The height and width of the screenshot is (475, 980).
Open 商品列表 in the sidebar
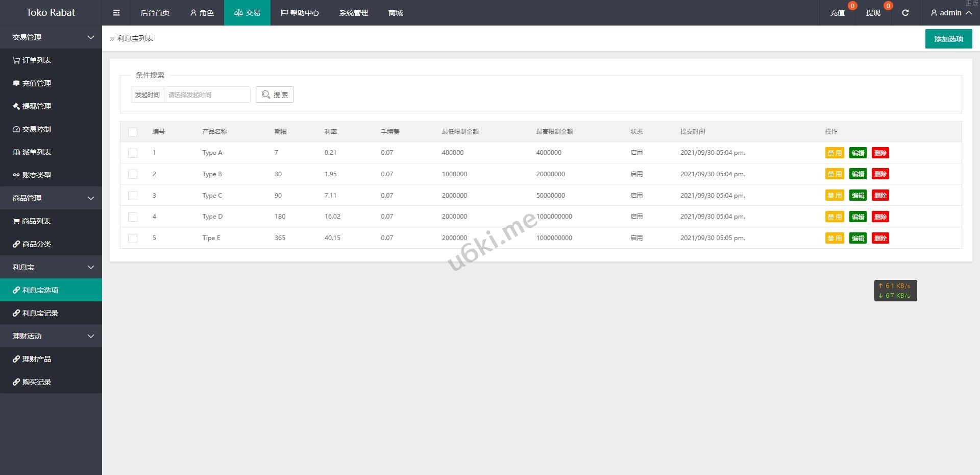pos(32,221)
